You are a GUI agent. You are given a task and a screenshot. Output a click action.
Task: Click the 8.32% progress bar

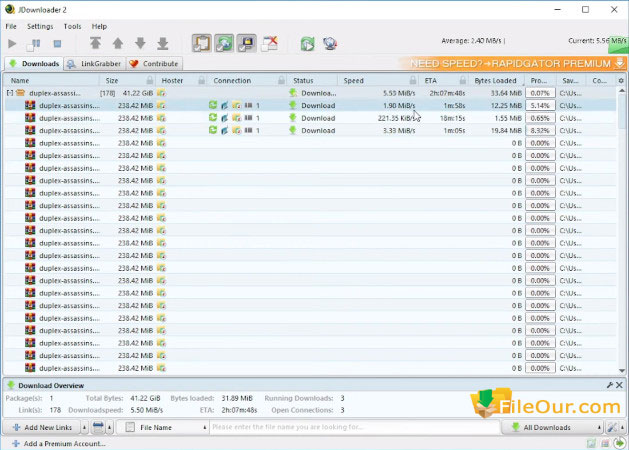[x=540, y=130]
